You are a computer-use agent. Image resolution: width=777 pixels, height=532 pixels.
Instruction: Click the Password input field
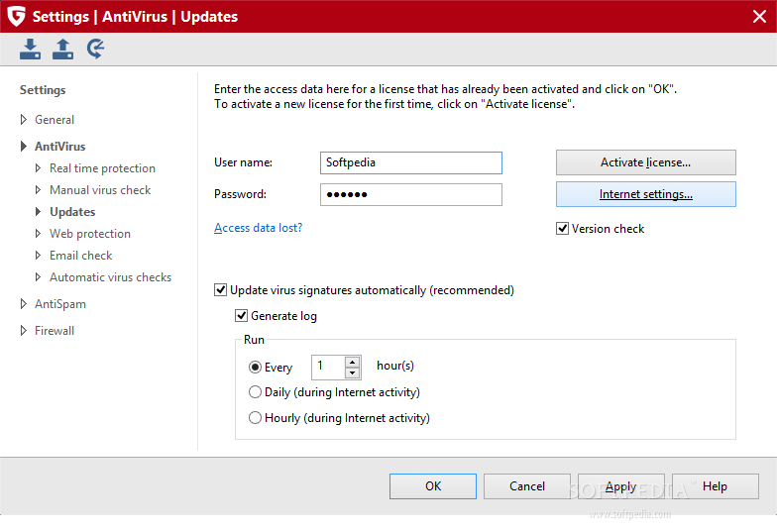pos(410,194)
